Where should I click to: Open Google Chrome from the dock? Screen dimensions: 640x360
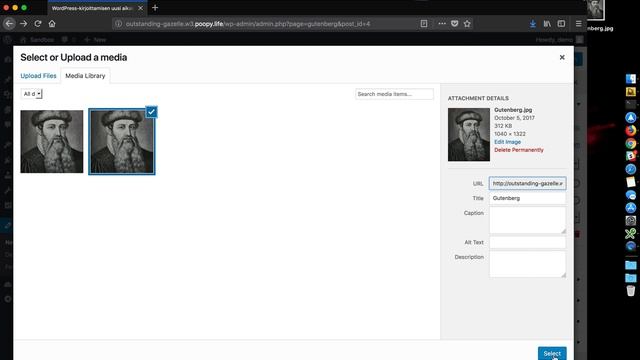tap(631, 143)
